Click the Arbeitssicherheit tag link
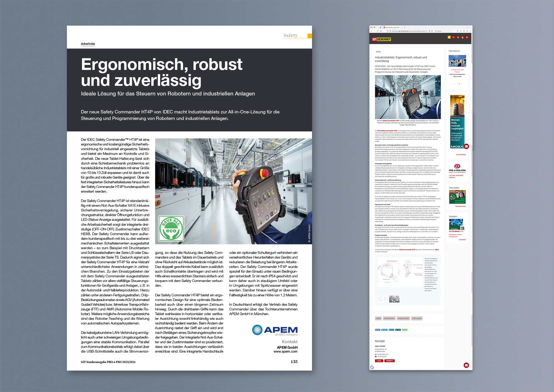 389,318
